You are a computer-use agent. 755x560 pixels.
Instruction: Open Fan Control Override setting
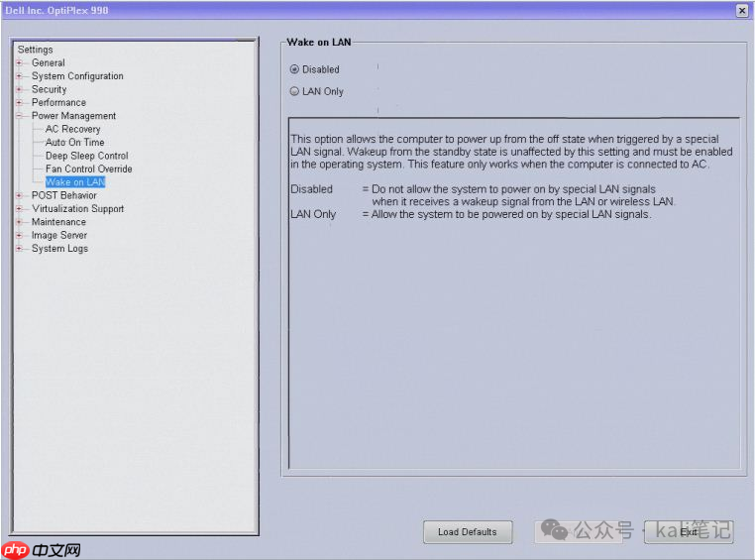click(x=88, y=168)
